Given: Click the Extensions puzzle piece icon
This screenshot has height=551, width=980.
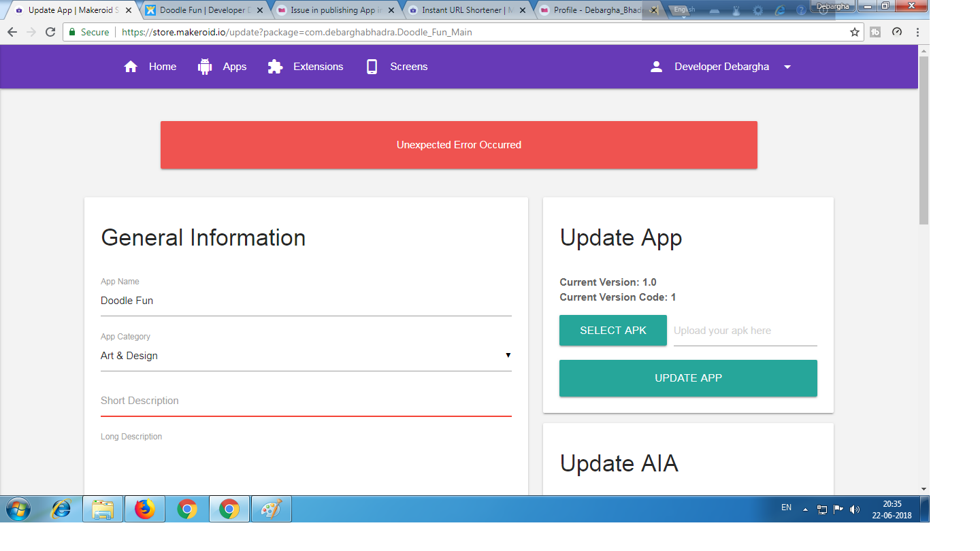Looking at the screenshot, I should (x=275, y=67).
